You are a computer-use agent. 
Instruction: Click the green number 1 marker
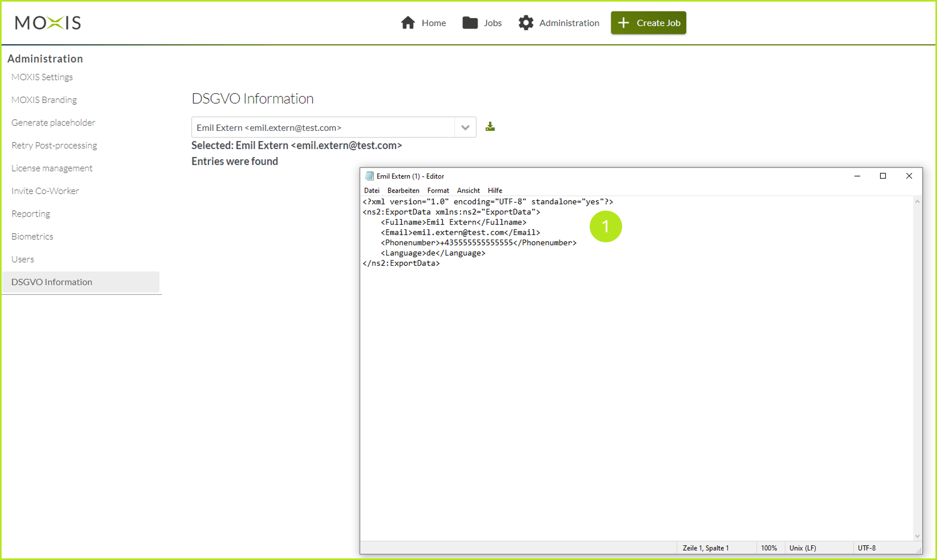point(605,226)
